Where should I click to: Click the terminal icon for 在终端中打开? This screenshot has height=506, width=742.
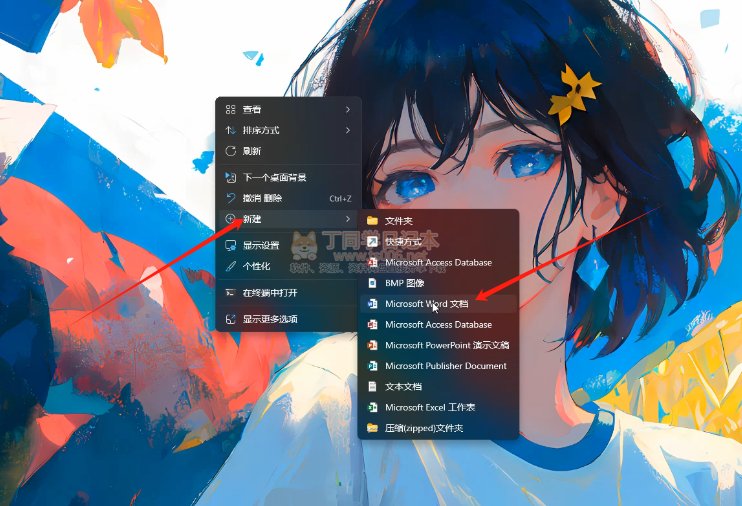pyautogui.click(x=230, y=293)
